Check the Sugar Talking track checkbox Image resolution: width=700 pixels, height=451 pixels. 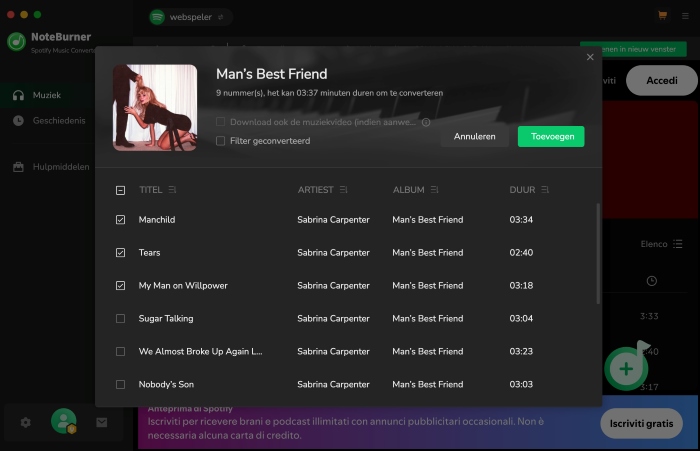point(121,318)
